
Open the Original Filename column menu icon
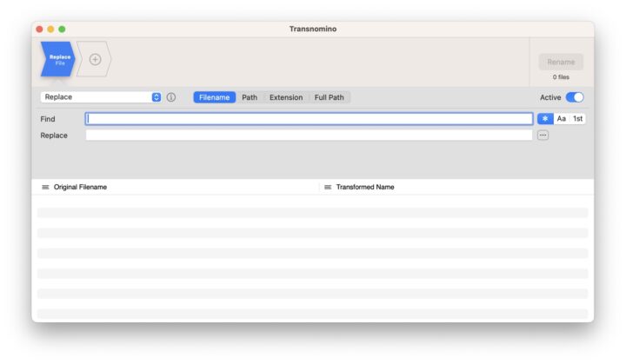click(x=45, y=187)
